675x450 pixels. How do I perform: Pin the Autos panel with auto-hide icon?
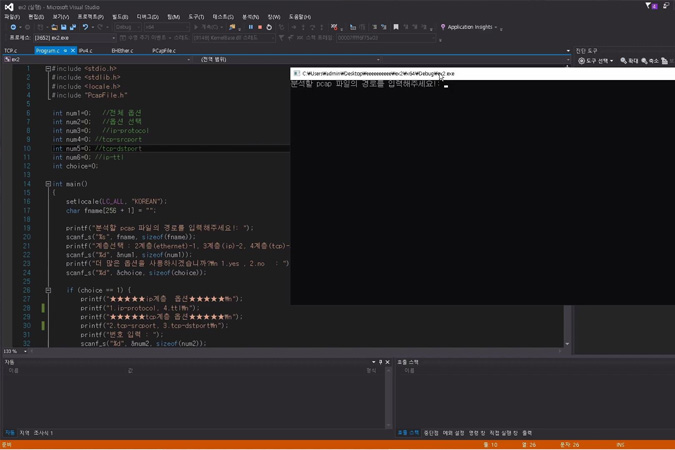[380, 362]
